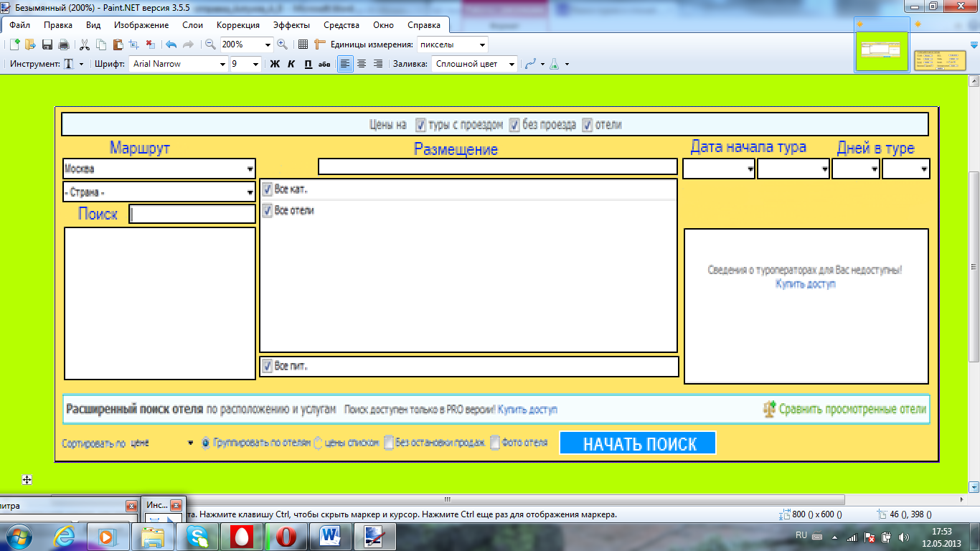980x551 pixels.
Task: Open the 'Сортировать по цене' dropdown arrow
Action: point(190,443)
